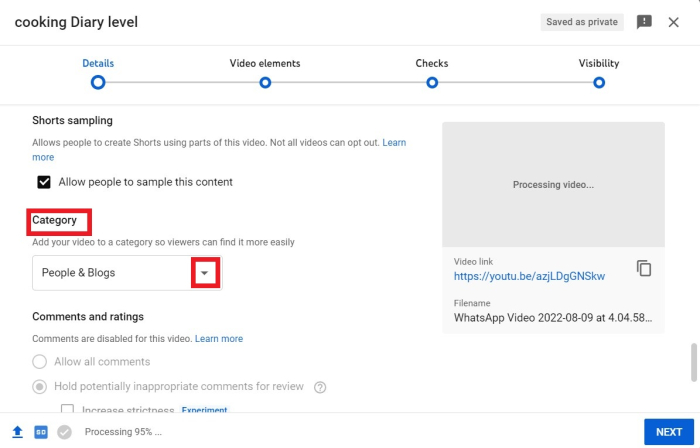The height and width of the screenshot is (448, 700).
Task: Toggle Allow people to sample this content
Action: 44,182
